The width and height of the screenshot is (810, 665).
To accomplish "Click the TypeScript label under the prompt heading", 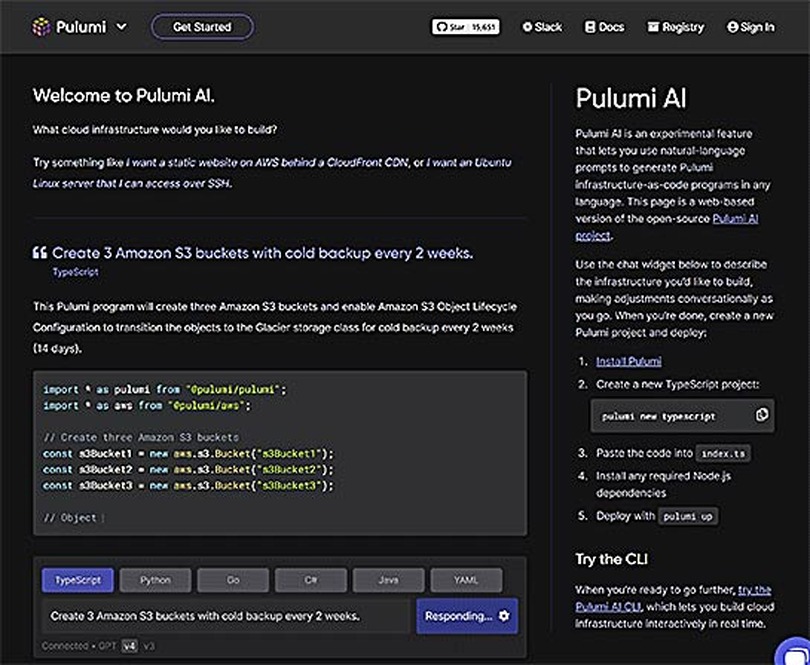I will [x=75, y=272].
